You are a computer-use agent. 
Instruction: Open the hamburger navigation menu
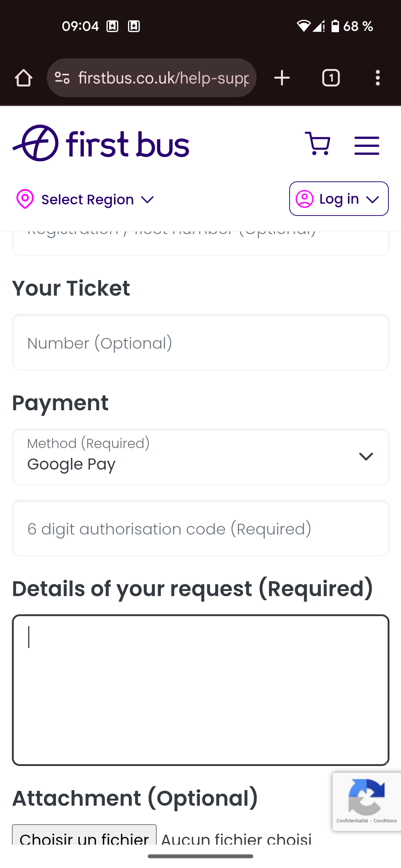pyautogui.click(x=366, y=145)
